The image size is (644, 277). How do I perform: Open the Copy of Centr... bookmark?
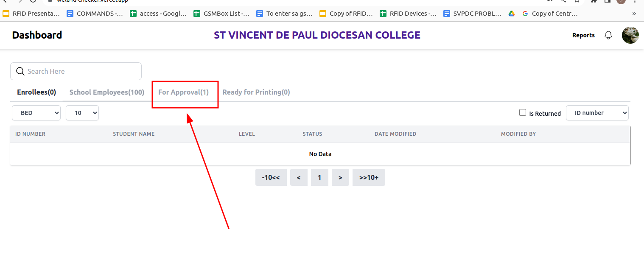click(x=550, y=14)
